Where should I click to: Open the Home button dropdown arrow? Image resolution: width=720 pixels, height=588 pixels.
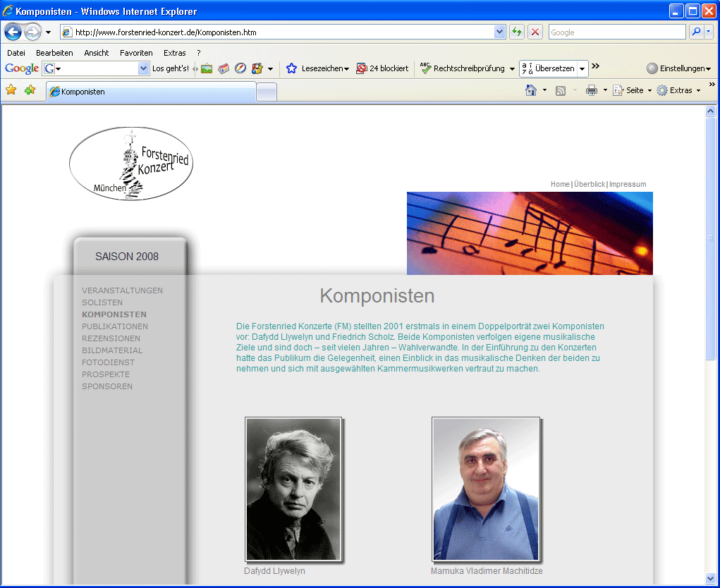(x=544, y=90)
